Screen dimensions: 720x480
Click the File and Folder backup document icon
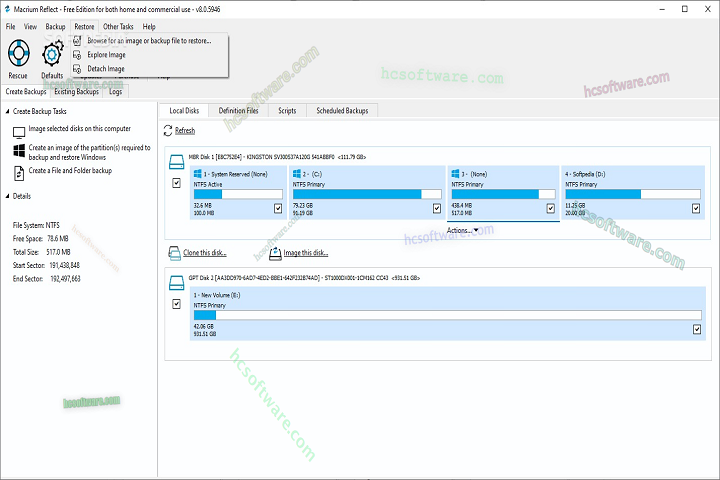point(19,173)
